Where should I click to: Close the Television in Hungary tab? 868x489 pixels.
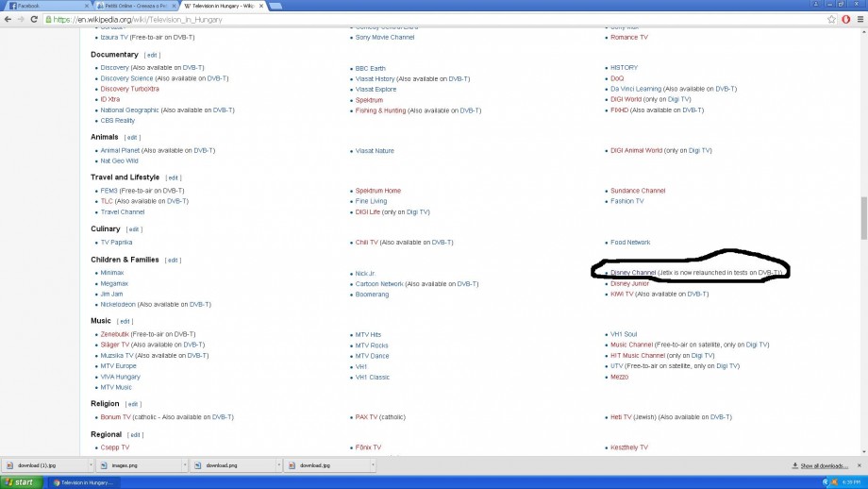coord(261,6)
